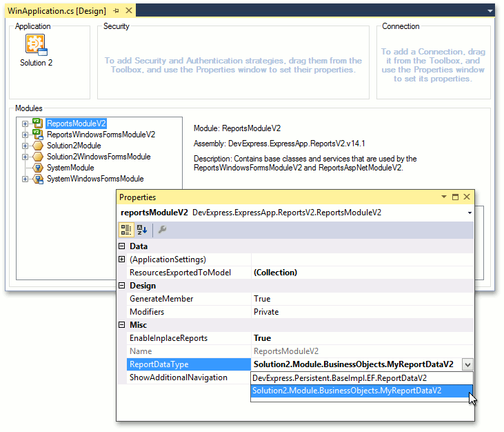504x432 pixels.
Task: Maximize the Properties window
Action: 455,197
